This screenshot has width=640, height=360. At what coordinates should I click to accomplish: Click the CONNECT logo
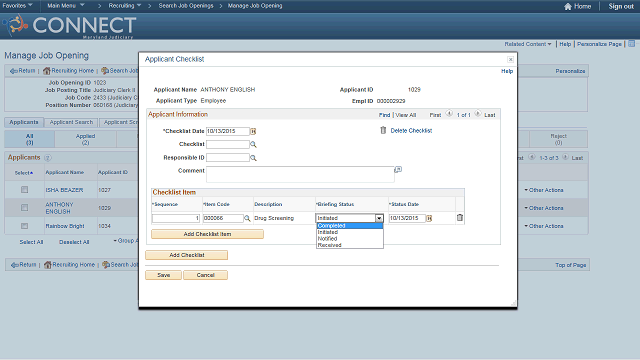tap(69, 26)
